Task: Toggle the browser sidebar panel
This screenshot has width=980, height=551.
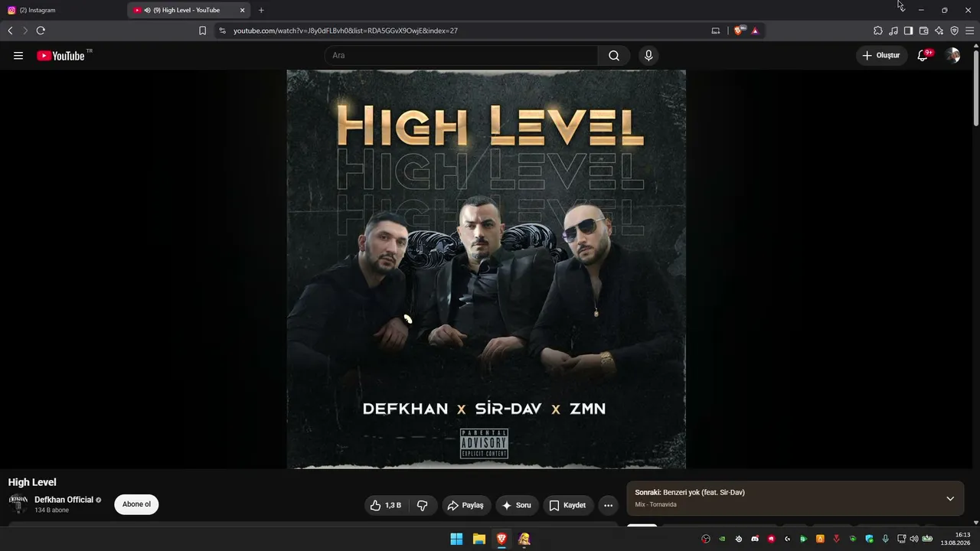Action: click(908, 31)
